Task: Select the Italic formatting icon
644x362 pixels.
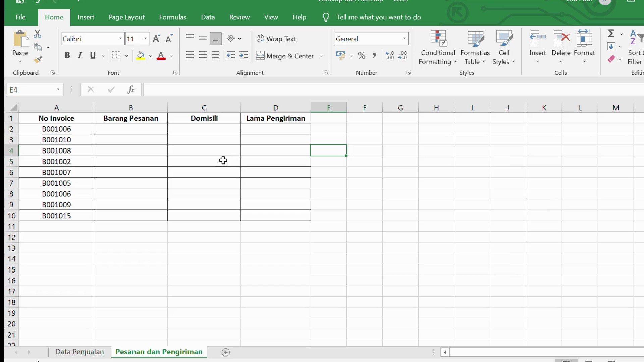Action: [x=80, y=55]
